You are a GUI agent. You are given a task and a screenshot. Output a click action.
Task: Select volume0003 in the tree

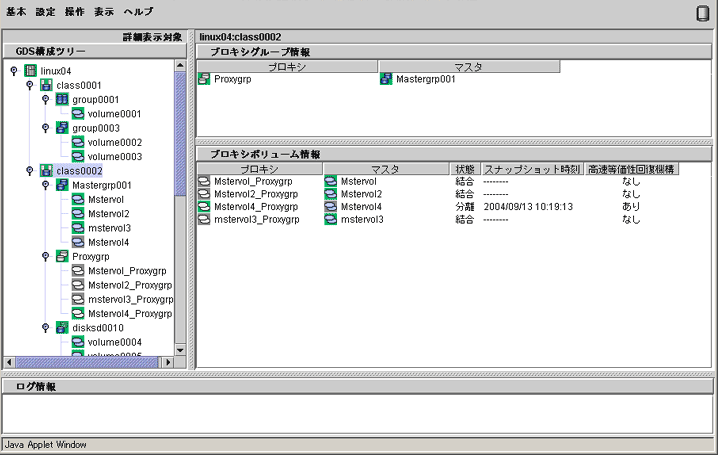pyautogui.click(x=114, y=157)
